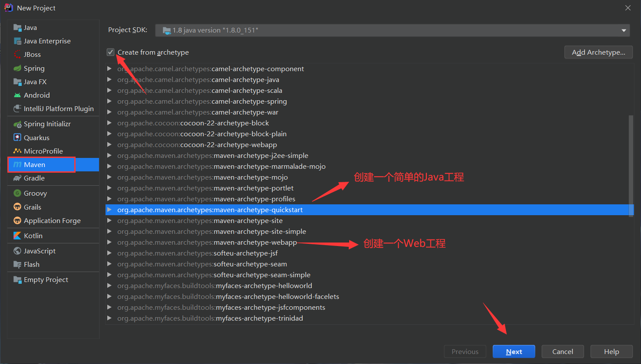Select softeu-archetype-seam archetype
Screen dimensions: 641x364
click(x=202, y=264)
